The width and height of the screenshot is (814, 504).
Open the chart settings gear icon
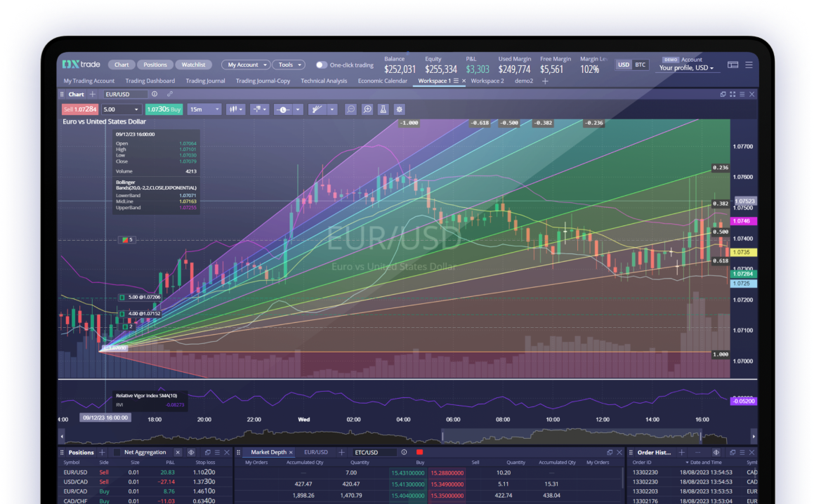click(x=399, y=110)
